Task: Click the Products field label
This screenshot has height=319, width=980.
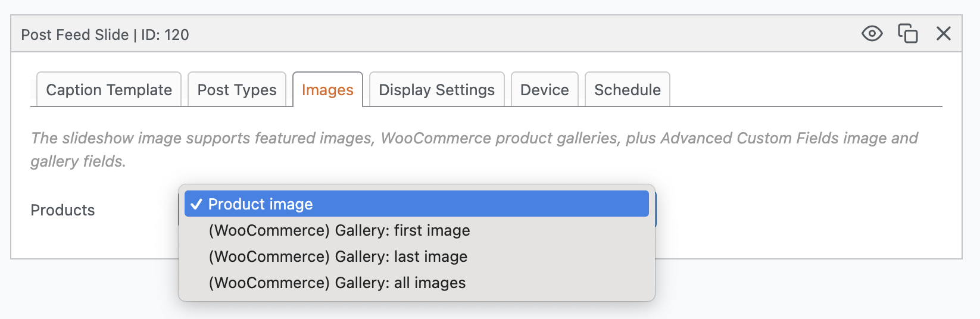Action: click(x=63, y=210)
